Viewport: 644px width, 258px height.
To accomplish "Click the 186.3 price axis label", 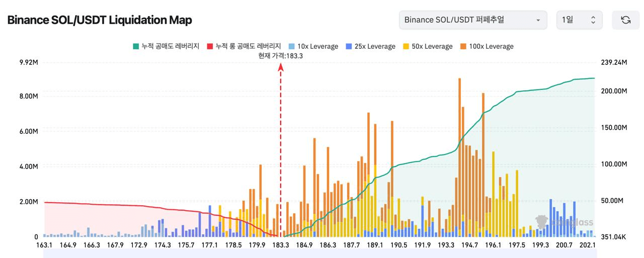I will (328, 245).
